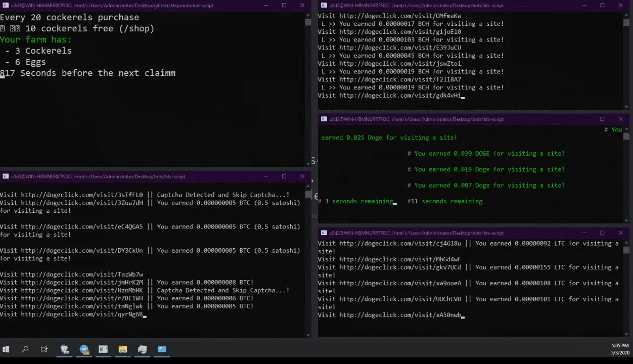Click gray multi-monitor taskbar icon
633x364 pixels.
[x=142, y=349]
